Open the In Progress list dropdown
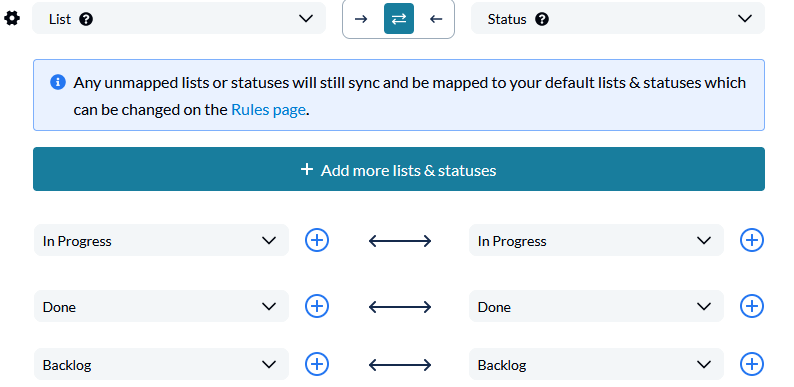 point(161,240)
